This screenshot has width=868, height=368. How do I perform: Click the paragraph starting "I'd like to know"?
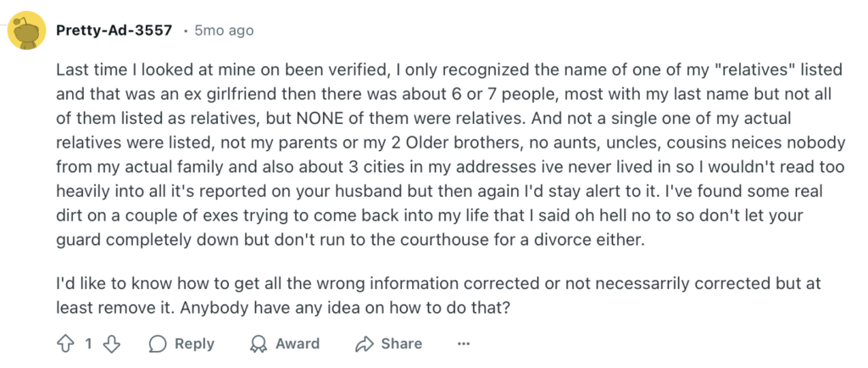[438, 296]
